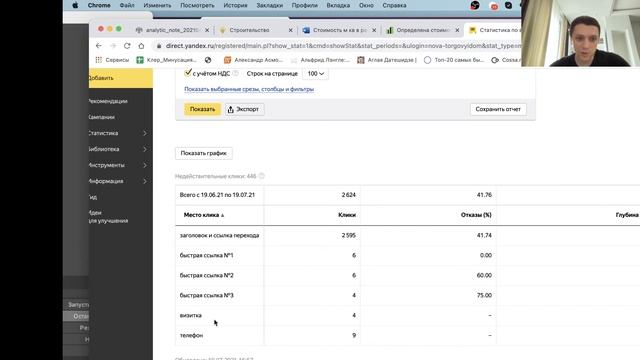Open the Закладки menu
This screenshot has height=360, width=640.
269,5
